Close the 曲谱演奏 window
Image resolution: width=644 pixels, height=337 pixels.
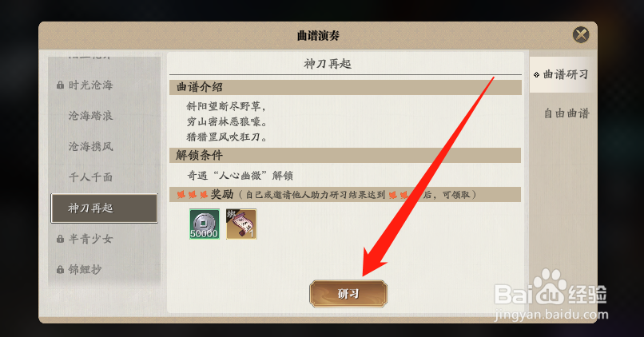point(581,35)
